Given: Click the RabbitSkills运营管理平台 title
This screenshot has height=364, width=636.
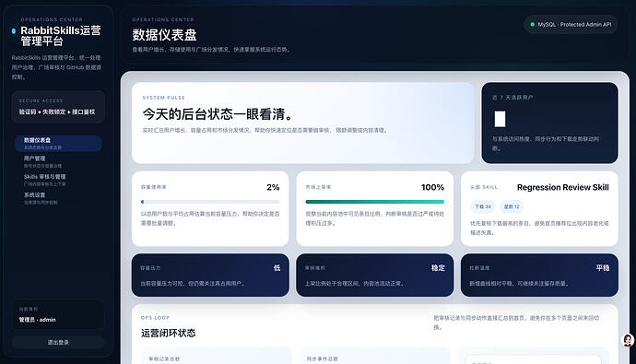Looking at the screenshot, I should 61,36.
